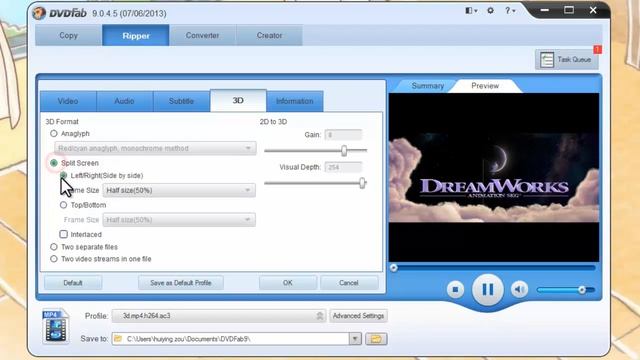Open the Audio settings tab
This screenshot has width=640, height=360.
(x=124, y=101)
